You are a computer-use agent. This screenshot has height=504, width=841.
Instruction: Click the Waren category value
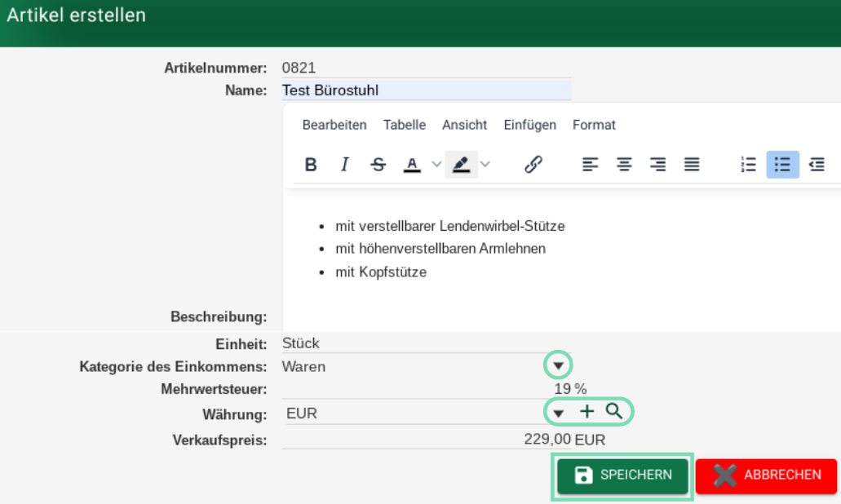303,367
